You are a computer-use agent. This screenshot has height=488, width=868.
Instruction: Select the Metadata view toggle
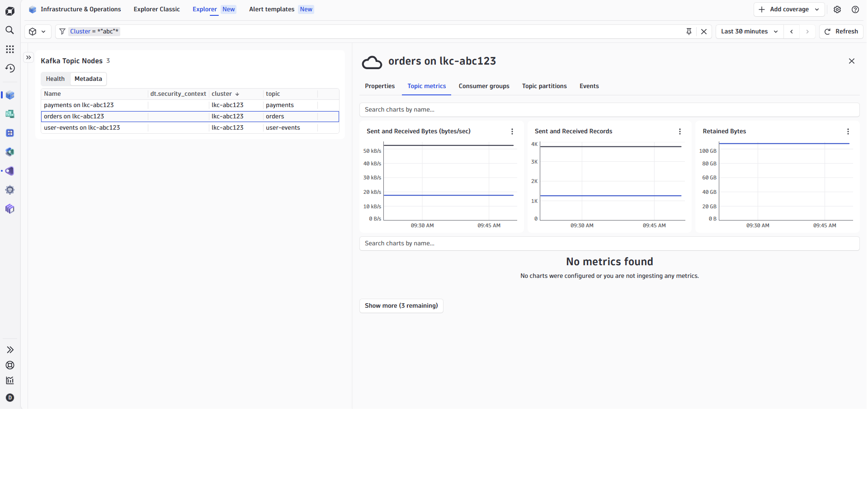[x=88, y=79]
